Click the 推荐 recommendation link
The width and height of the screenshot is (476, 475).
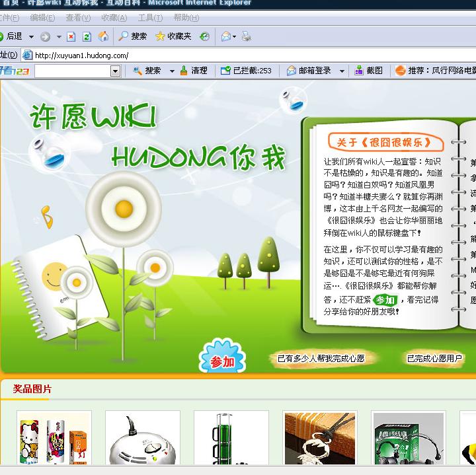(435, 71)
